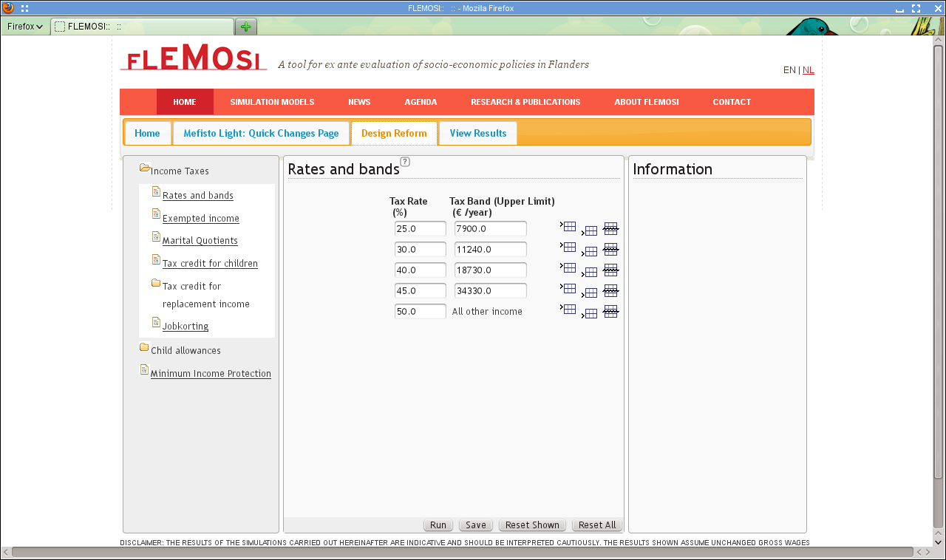946x560 pixels.
Task: Open a new browser tab with plus icon
Action: pyautogui.click(x=246, y=27)
